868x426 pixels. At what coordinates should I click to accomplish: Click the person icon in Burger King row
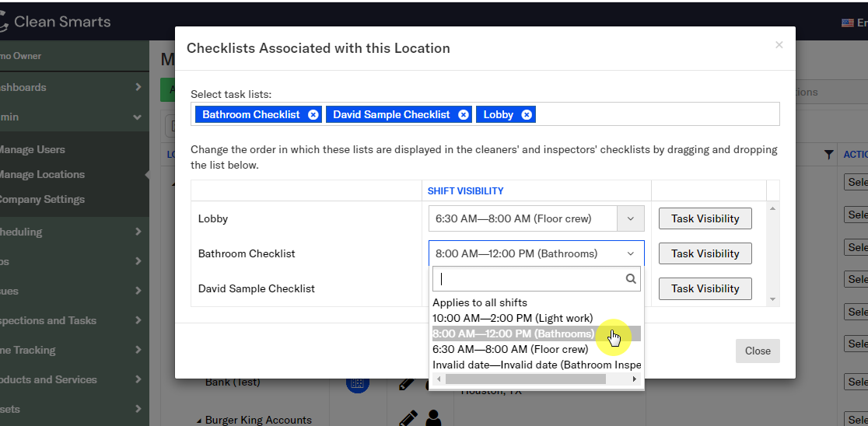pos(433,418)
